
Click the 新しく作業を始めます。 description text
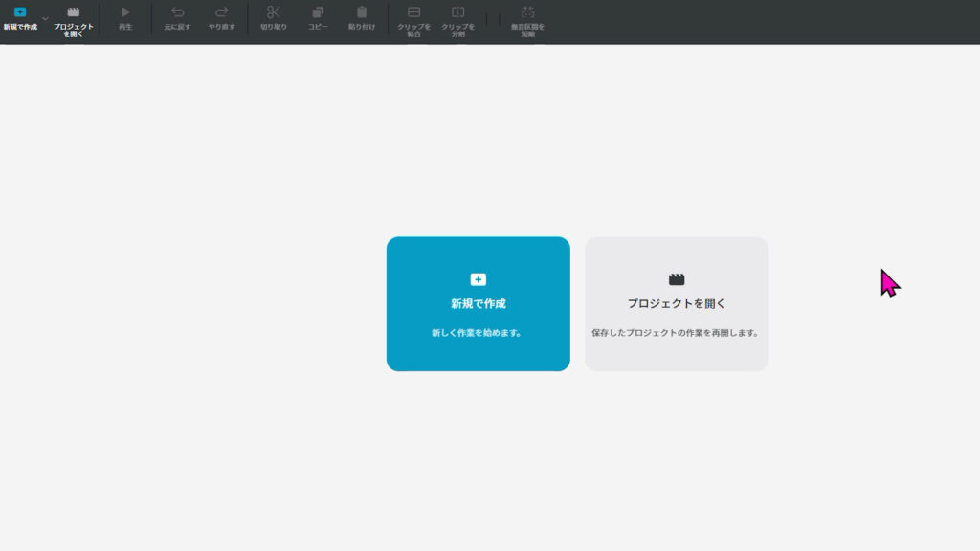point(478,333)
